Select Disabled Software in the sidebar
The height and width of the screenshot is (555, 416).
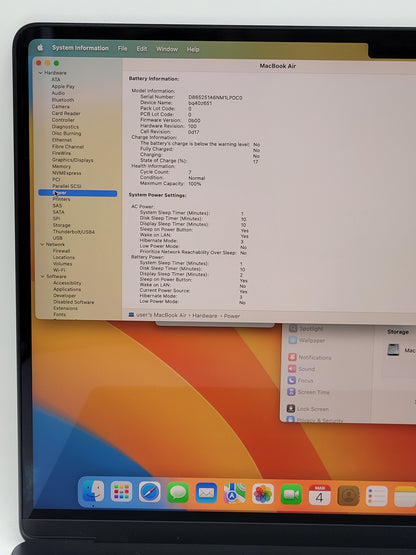coord(74,302)
